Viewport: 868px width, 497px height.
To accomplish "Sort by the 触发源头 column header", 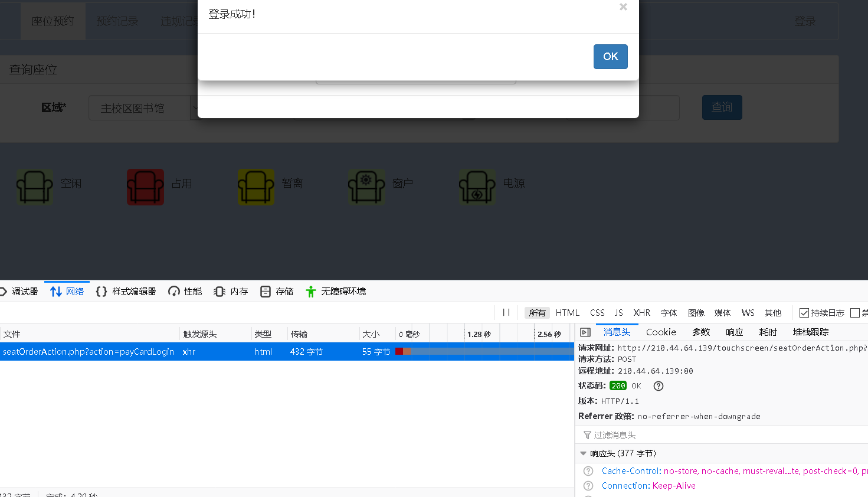I will tap(215, 334).
